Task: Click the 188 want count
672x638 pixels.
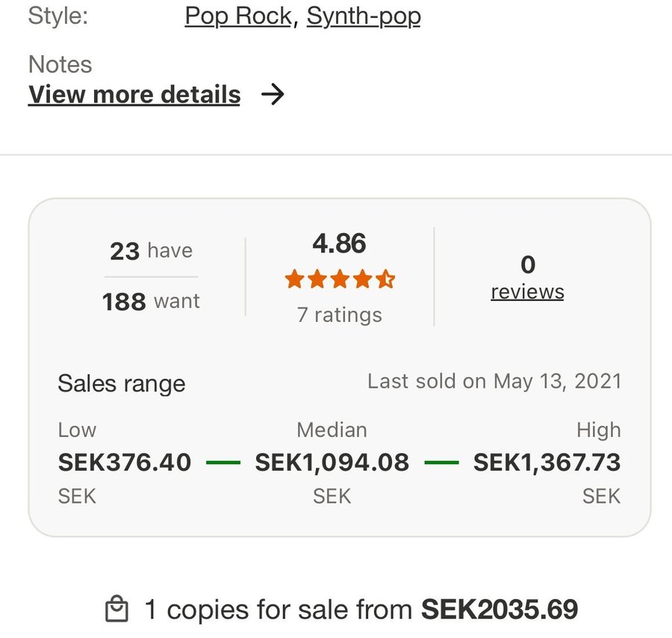Action: 151,301
